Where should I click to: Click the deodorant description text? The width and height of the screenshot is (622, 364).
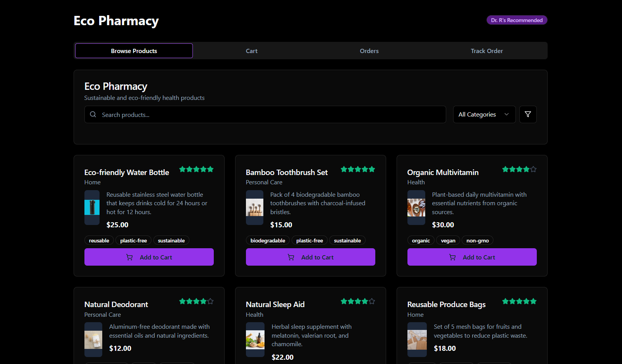pyautogui.click(x=159, y=331)
